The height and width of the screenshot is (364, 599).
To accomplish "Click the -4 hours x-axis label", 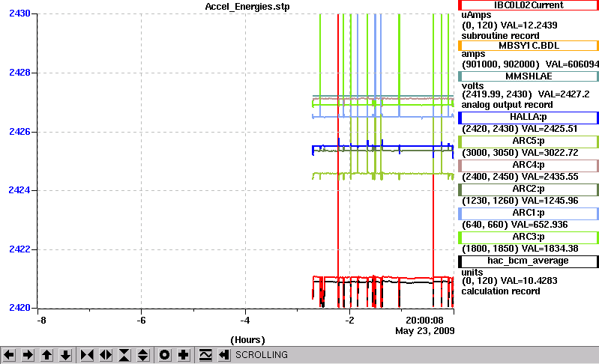I will click(x=245, y=320).
